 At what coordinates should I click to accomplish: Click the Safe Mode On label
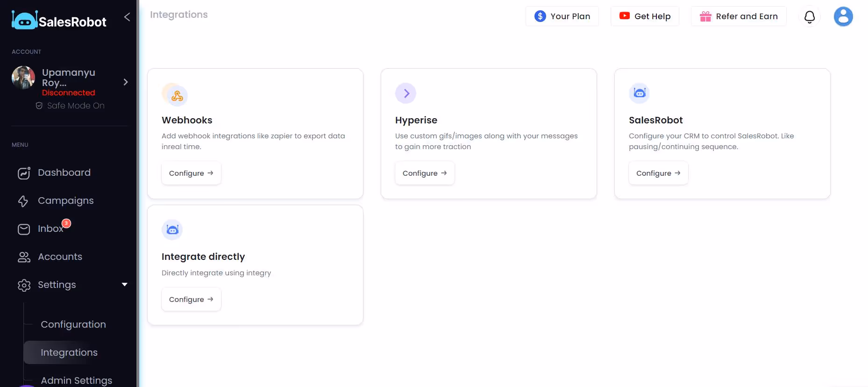click(76, 106)
